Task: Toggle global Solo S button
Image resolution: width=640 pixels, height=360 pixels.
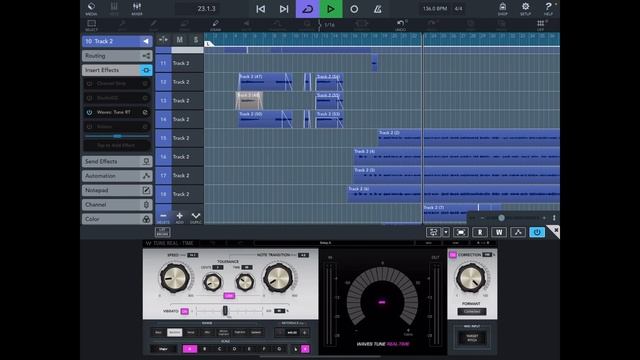Action: point(196,40)
